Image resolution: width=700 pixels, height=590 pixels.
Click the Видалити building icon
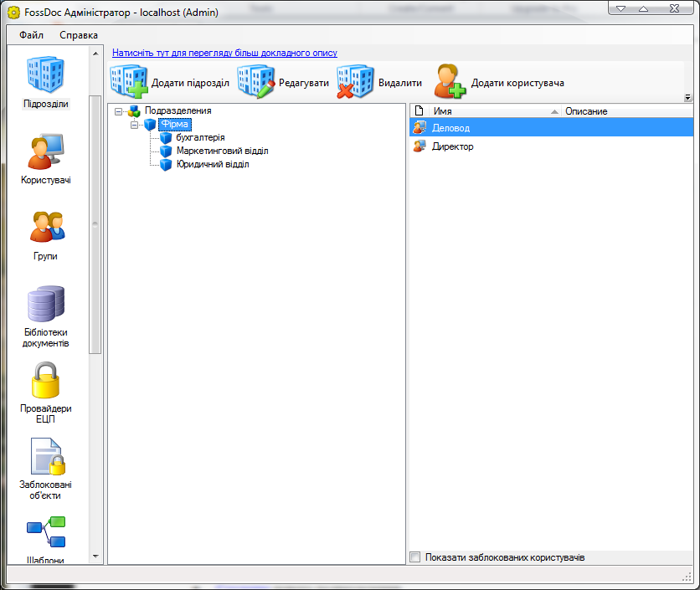click(355, 82)
